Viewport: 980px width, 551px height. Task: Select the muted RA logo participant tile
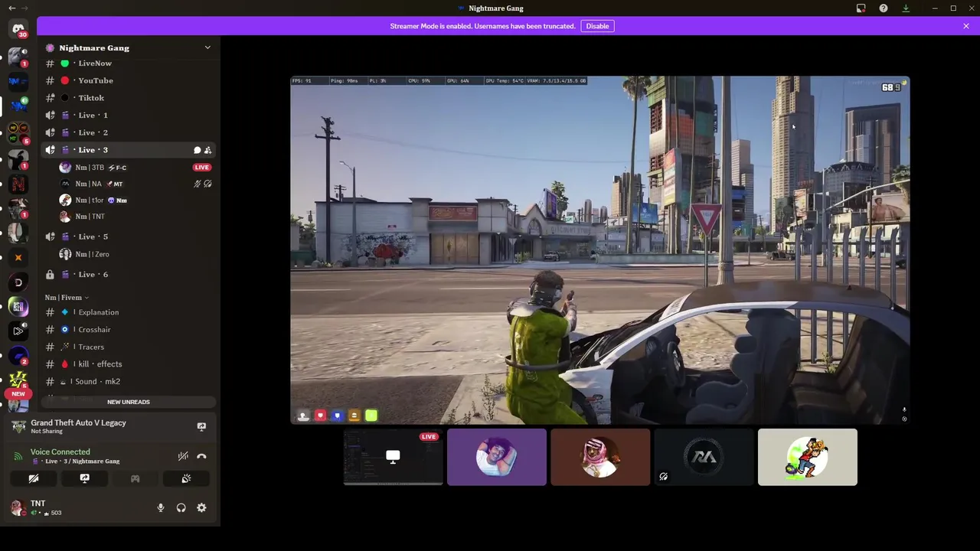(x=704, y=457)
